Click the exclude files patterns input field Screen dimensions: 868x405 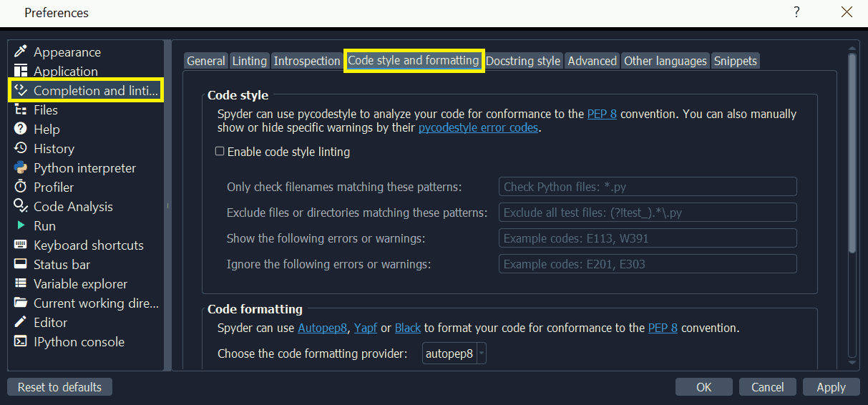tap(648, 213)
